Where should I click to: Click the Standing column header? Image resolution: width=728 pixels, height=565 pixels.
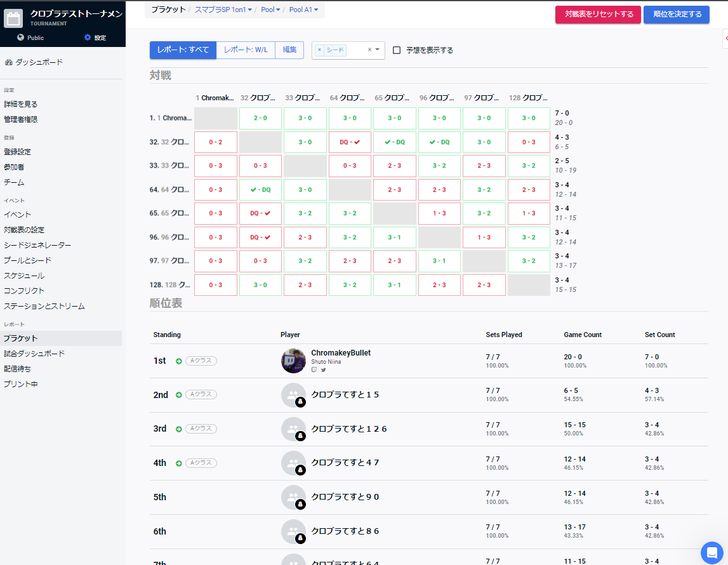pos(167,335)
